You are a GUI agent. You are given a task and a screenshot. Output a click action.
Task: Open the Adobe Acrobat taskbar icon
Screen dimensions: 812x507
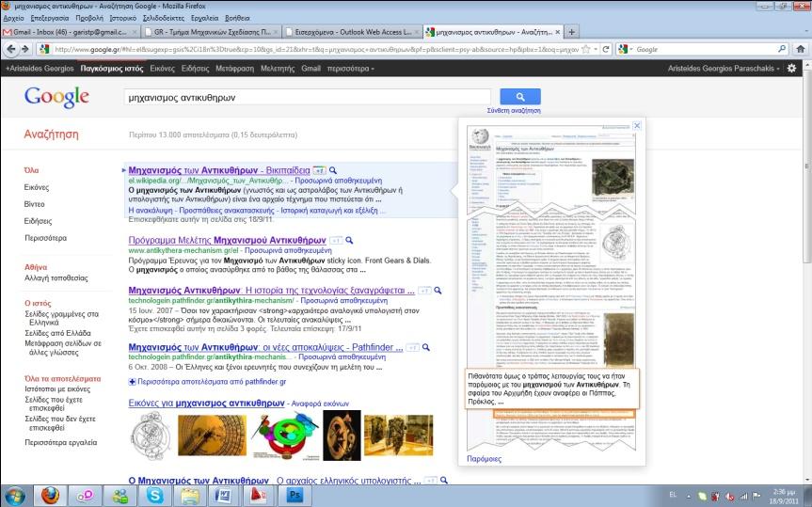(260, 496)
